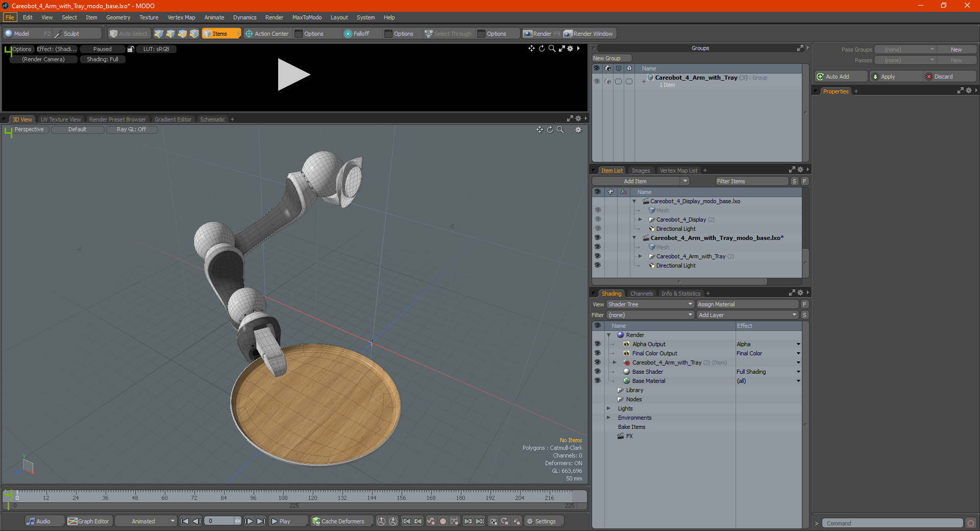
Task: Click the Assign Material button
Action: tap(747, 304)
